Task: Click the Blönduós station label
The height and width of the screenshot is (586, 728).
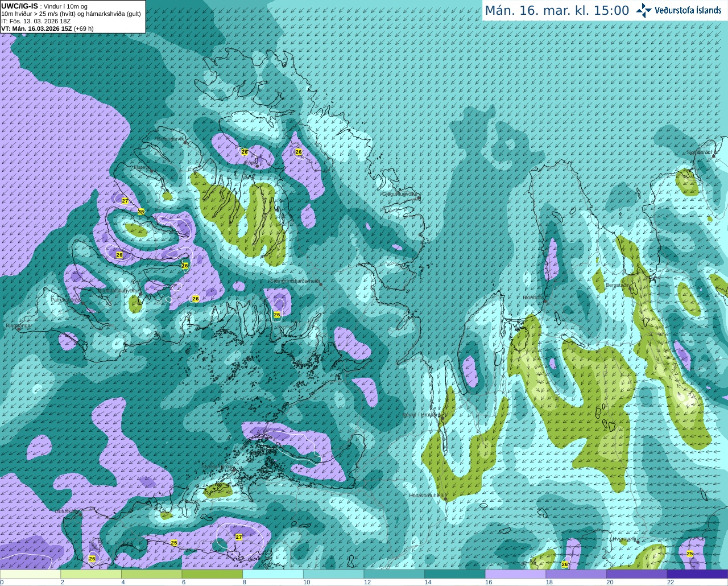Action: tap(534, 298)
